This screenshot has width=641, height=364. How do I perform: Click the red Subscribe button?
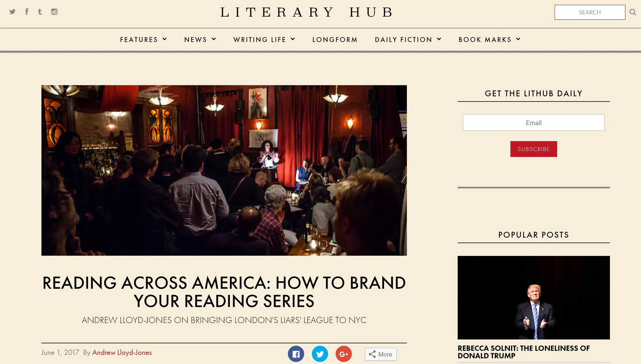tap(534, 149)
